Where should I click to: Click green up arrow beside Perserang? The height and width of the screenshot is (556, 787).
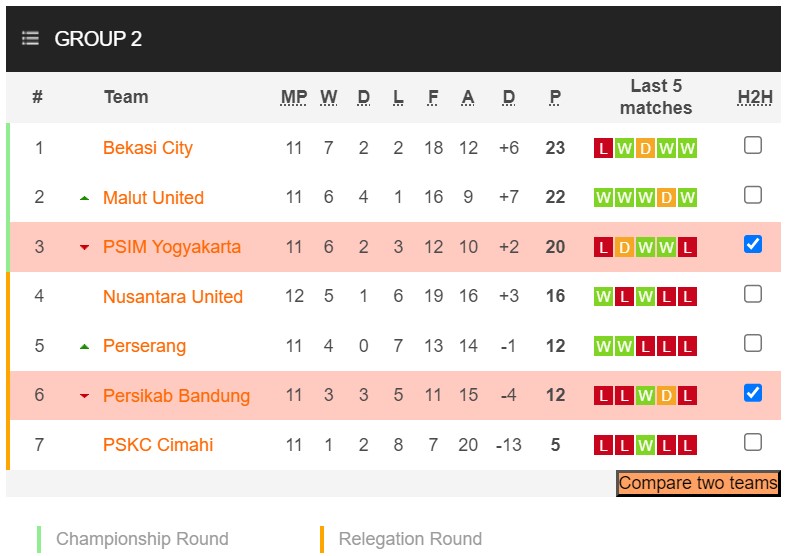85,346
